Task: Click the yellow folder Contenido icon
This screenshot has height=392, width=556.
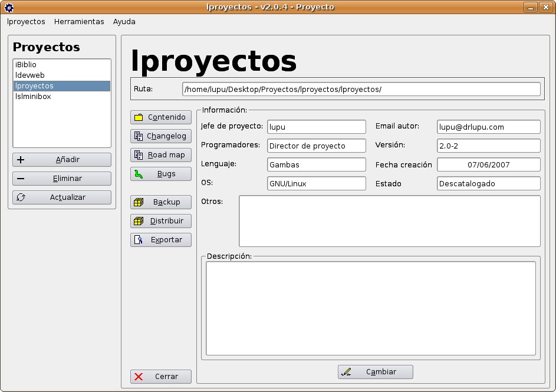Action: pos(139,117)
